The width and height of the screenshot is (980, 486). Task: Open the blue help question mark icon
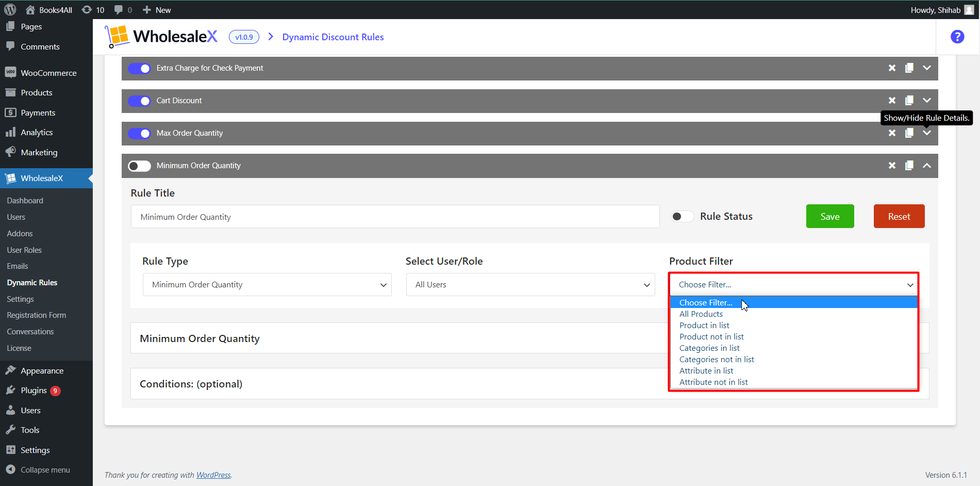957,37
